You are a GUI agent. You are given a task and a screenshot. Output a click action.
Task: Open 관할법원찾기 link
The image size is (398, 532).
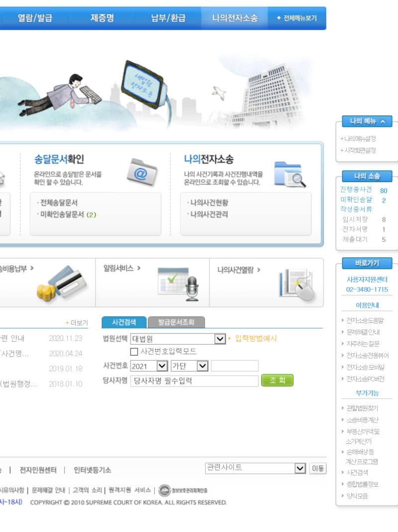click(362, 408)
